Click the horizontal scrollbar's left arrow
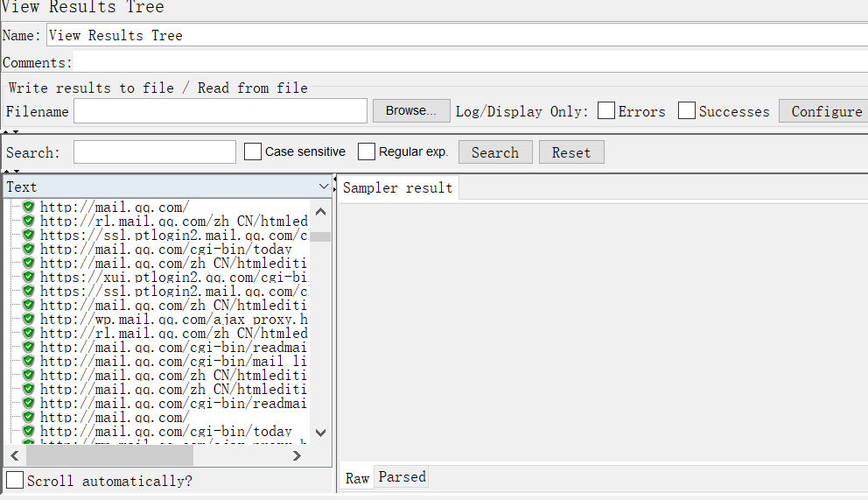This screenshot has width=868, height=500. [14, 456]
